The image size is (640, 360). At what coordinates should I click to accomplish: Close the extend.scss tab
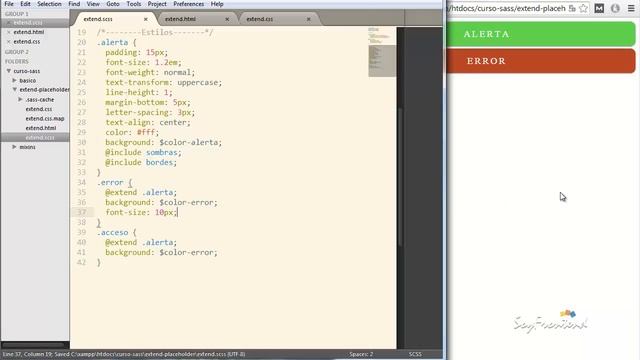click(x=146, y=19)
